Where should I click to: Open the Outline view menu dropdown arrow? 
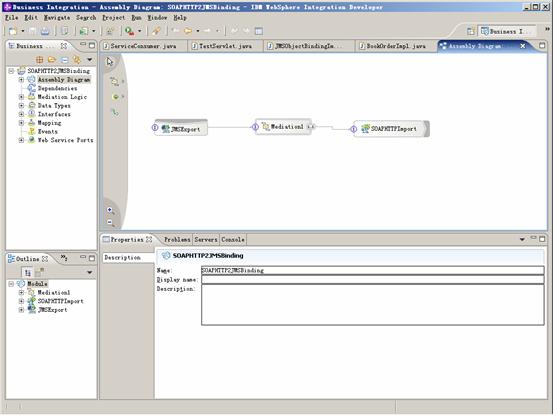tap(90, 272)
